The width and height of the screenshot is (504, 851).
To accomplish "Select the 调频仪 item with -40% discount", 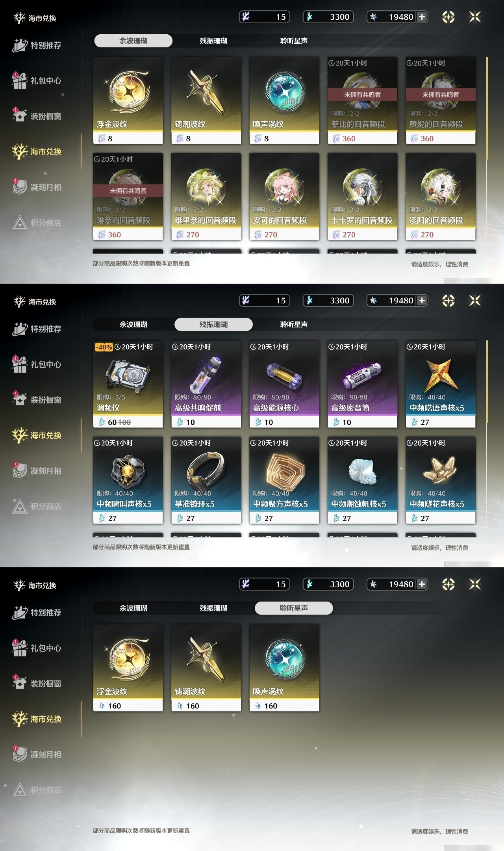I will point(128,384).
